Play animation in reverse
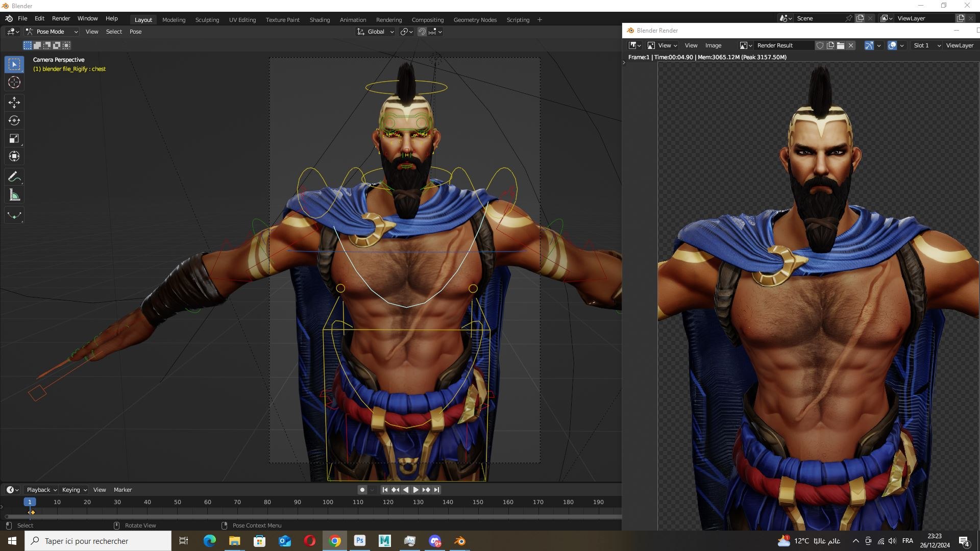The image size is (980, 551). tap(406, 490)
